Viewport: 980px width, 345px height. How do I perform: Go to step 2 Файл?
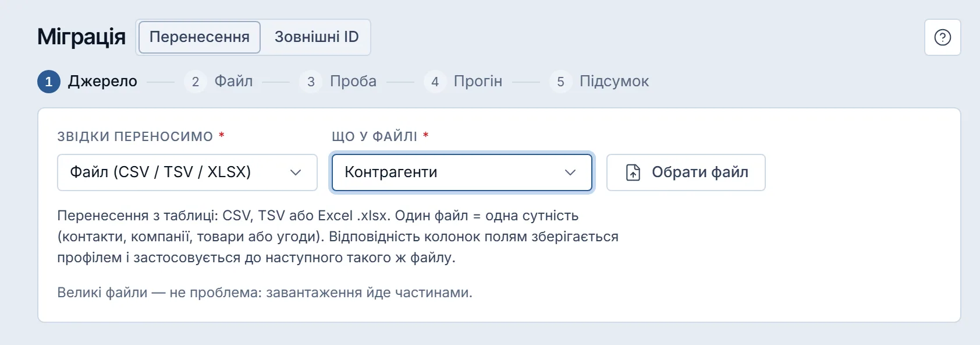coord(219,82)
